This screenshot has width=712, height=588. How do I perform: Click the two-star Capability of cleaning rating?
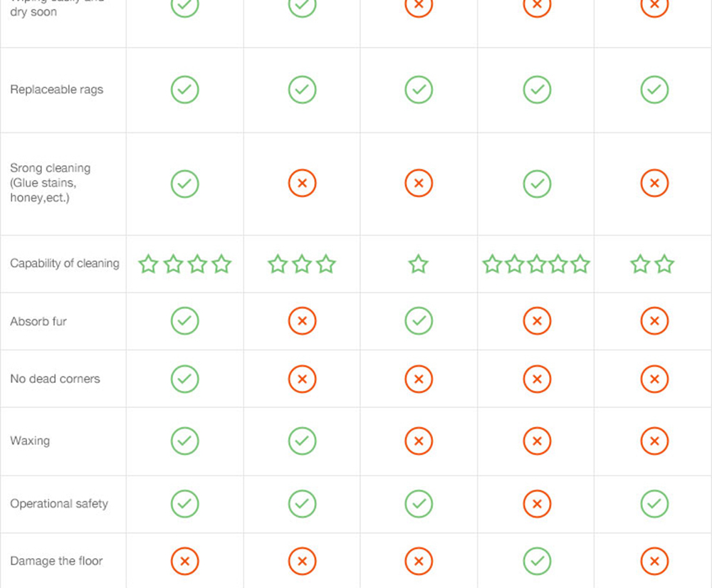coord(652,264)
